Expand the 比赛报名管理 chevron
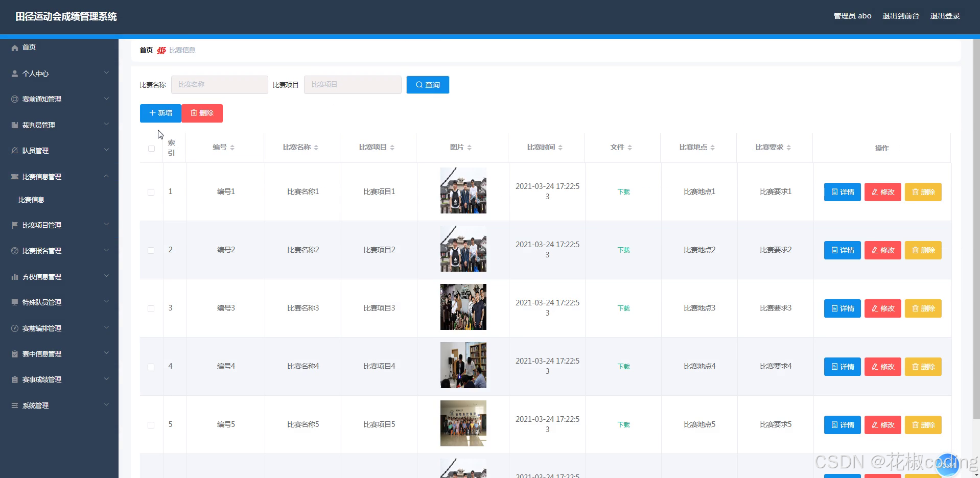Screen dimensions: 980x478 [x=106, y=250]
